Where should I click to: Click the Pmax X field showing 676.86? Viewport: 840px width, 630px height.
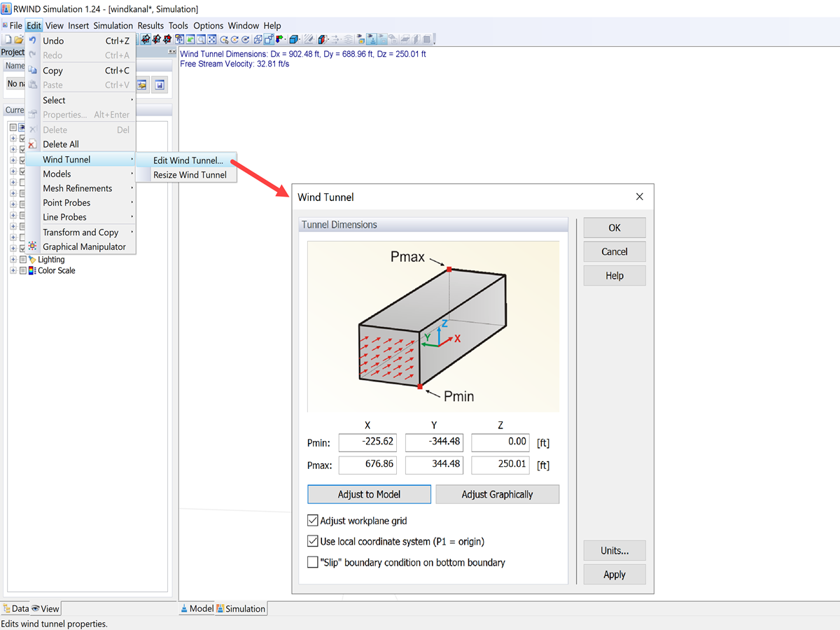tap(368, 465)
